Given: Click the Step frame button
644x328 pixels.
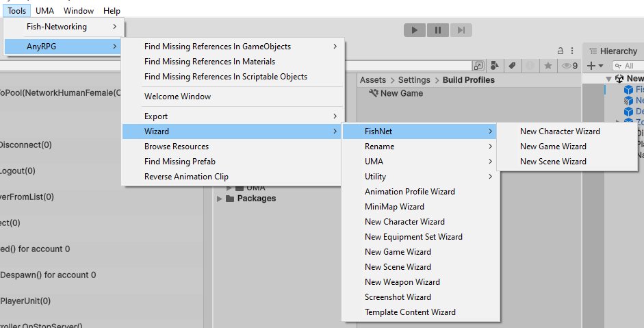Looking at the screenshot, I should pos(461,30).
